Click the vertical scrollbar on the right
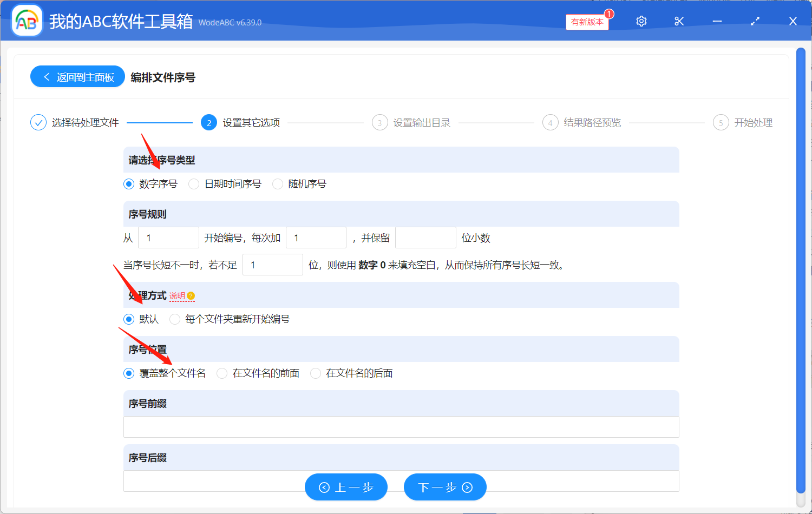Image resolution: width=812 pixels, height=514 pixels. (801, 271)
